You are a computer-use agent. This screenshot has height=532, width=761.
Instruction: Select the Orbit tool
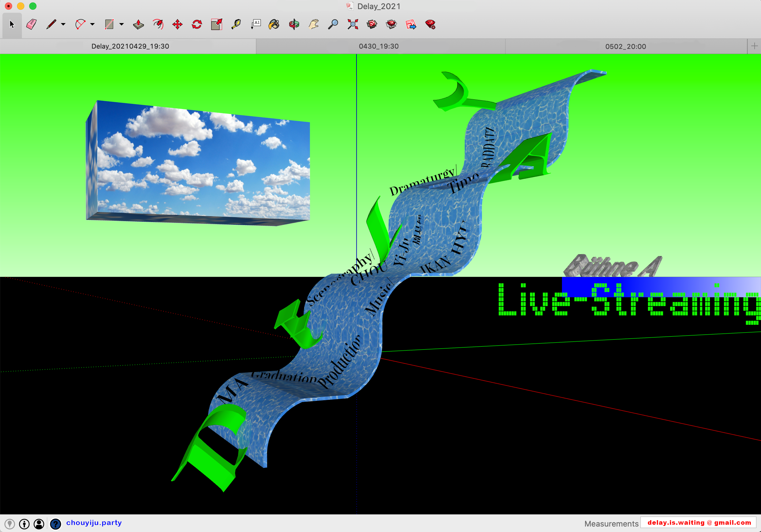294,24
